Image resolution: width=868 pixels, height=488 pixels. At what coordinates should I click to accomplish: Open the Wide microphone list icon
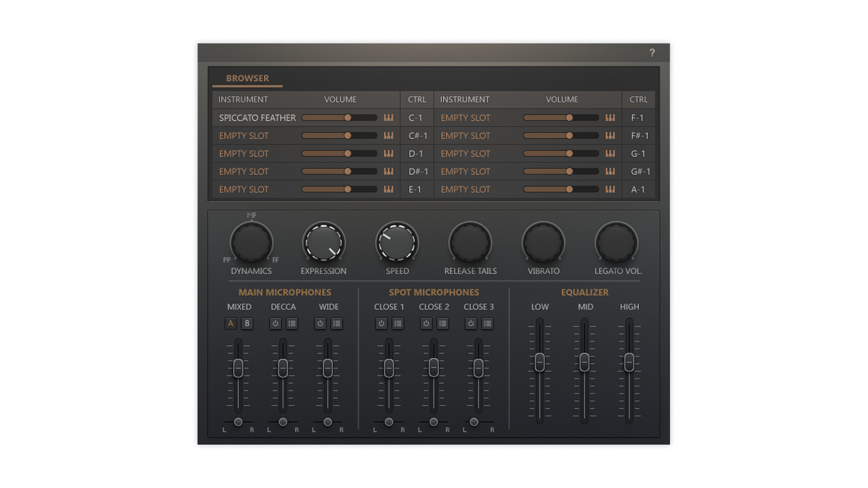pos(337,324)
